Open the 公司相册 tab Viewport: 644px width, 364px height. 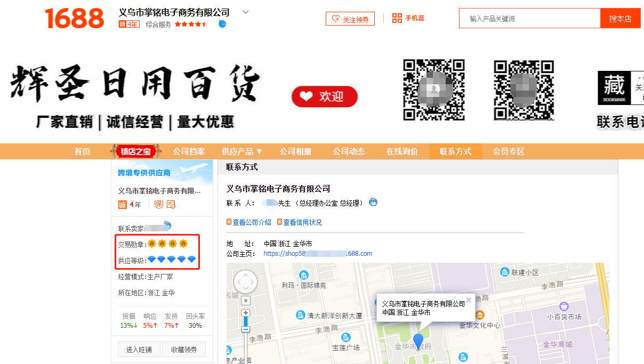(x=295, y=151)
